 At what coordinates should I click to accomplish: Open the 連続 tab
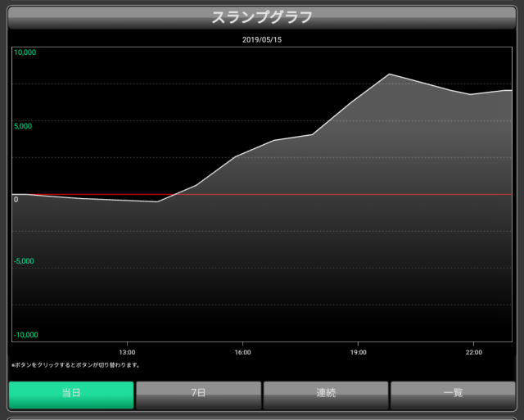[x=326, y=395]
